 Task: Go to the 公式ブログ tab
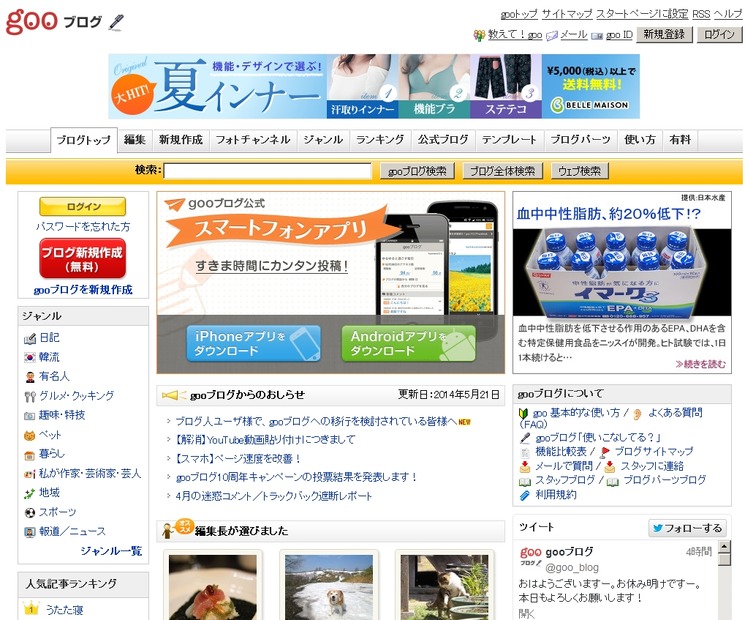pos(443,140)
